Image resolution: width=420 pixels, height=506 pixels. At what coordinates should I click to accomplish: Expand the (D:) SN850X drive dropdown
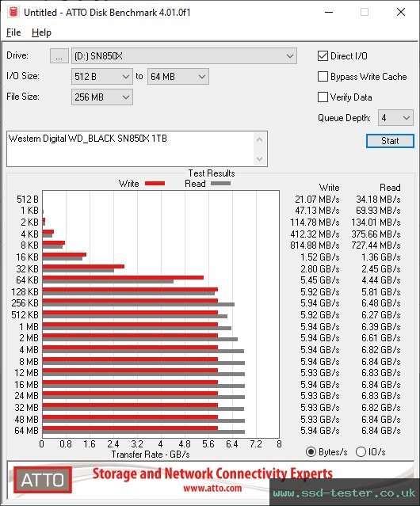click(x=184, y=56)
